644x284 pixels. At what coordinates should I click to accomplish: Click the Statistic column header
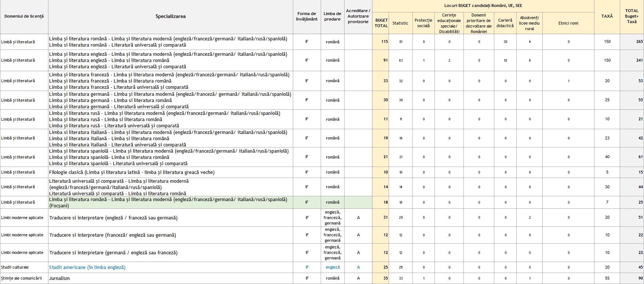coord(400,23)
